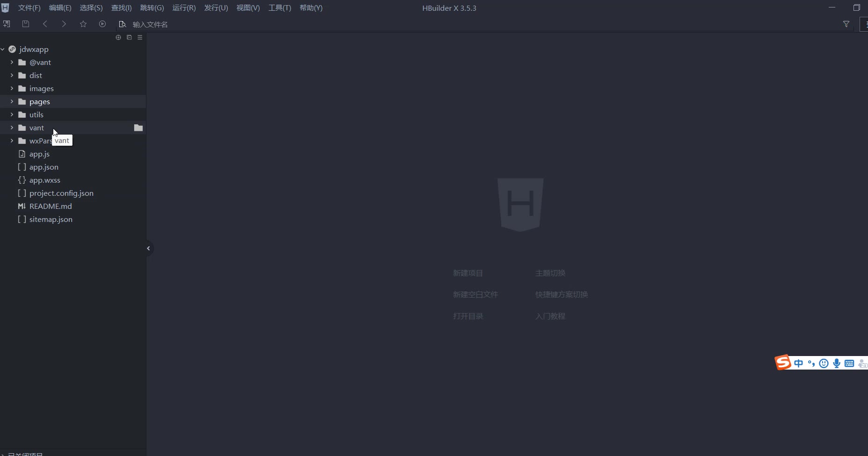Expand the vant folder arrow

pyautogui.click(x=12, y=128)
